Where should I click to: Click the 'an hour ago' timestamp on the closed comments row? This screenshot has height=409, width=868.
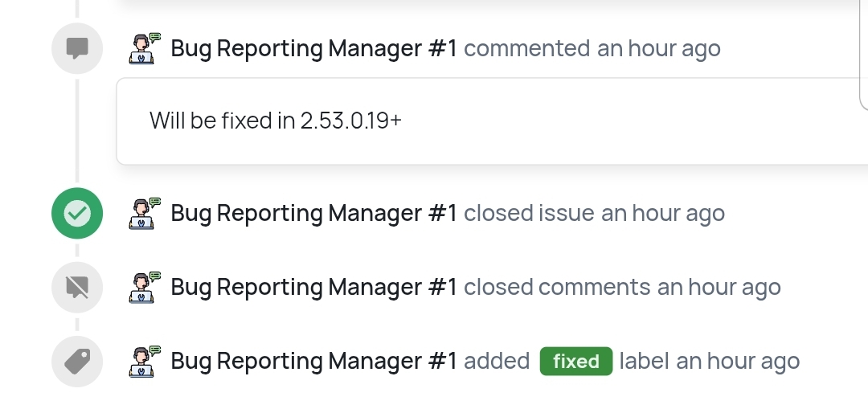point(719,287)
